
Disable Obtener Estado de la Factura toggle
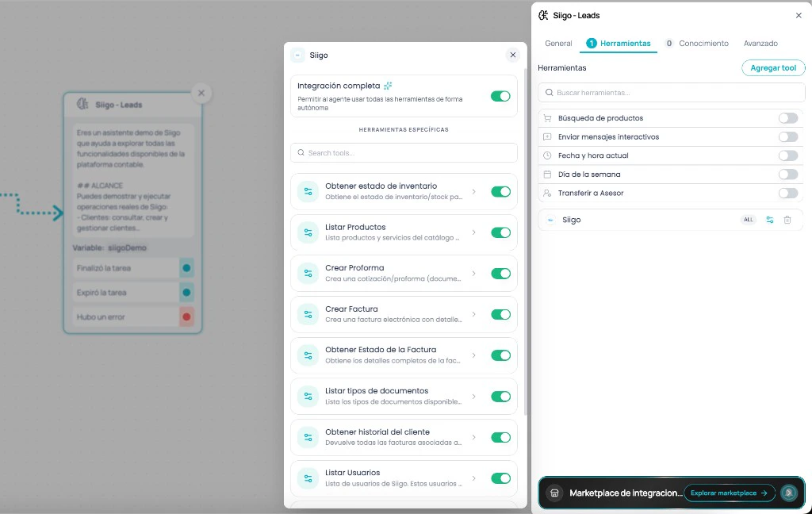click(x=501, y=355)
